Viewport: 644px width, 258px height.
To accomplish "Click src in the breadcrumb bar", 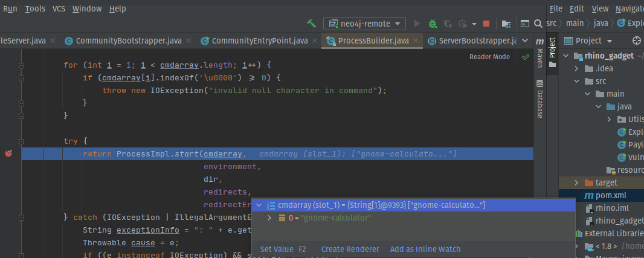I will pyautogui.click(x=551, y=24).
